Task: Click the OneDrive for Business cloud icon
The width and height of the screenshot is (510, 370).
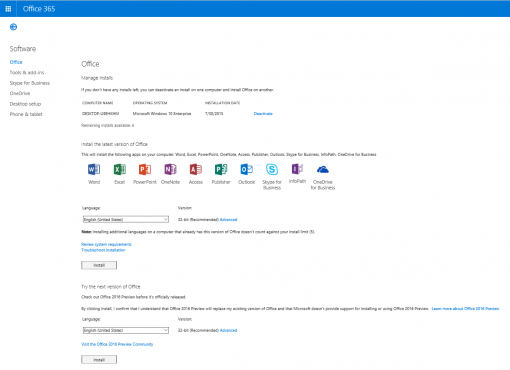Action: 323,170
